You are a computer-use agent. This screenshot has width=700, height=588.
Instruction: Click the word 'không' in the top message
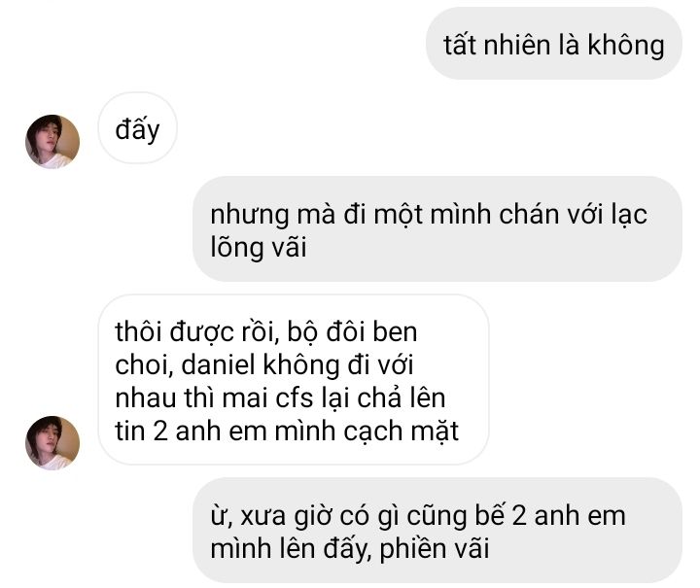(625, 46)
